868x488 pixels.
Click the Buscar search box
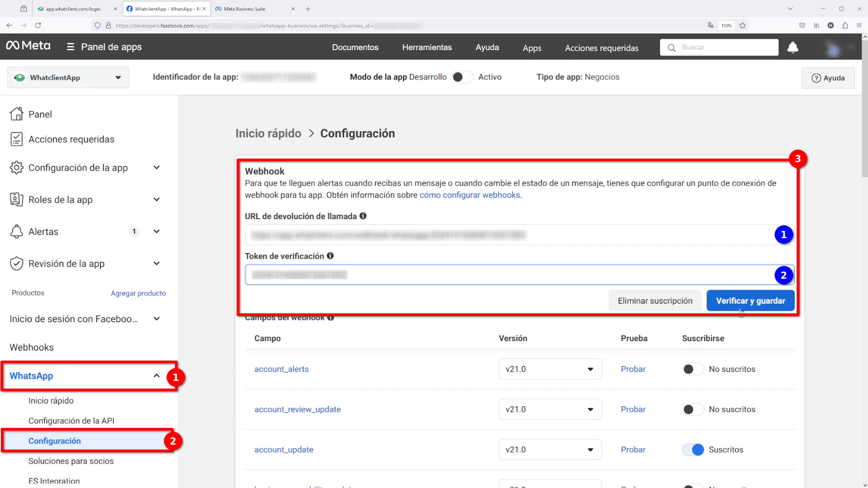point(719,47)
